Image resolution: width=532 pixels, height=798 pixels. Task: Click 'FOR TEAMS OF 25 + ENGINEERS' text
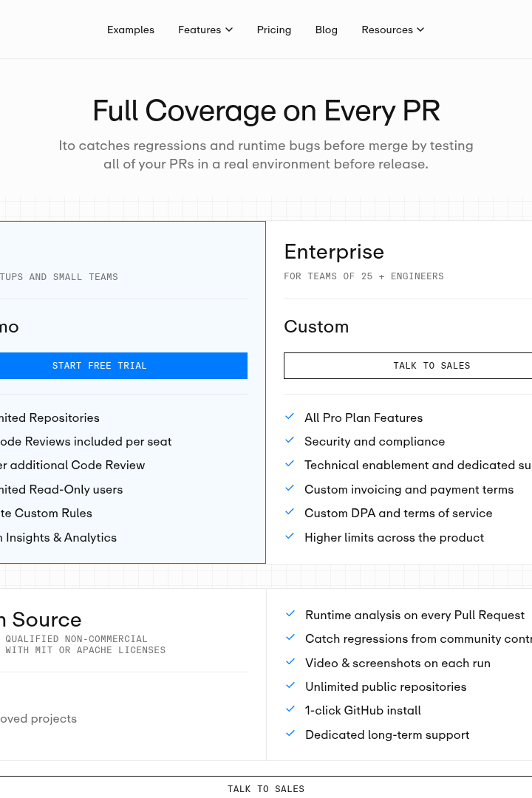pyautogui.click(x=364, y=276)
